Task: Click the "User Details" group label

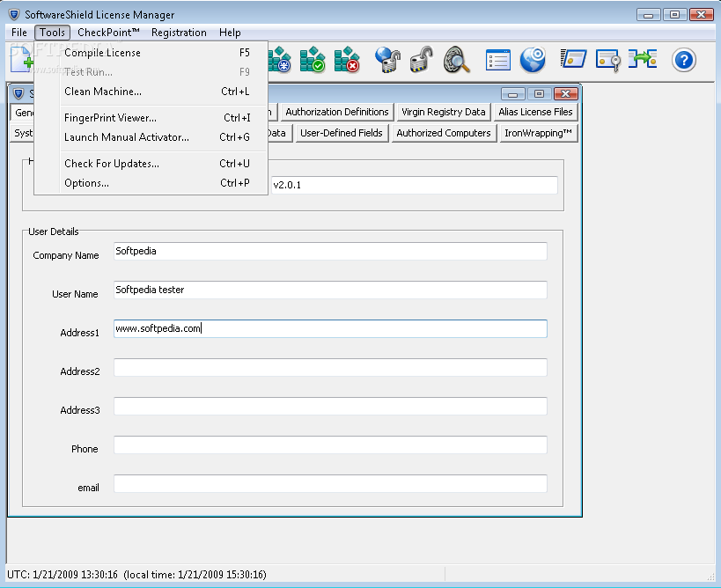Action: [x=54, y=232]
